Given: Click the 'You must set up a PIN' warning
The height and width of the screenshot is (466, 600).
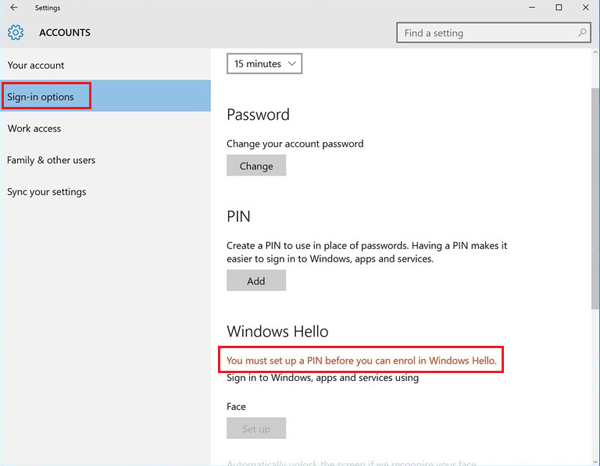Looking at the screenshot, I should (361, 360).
